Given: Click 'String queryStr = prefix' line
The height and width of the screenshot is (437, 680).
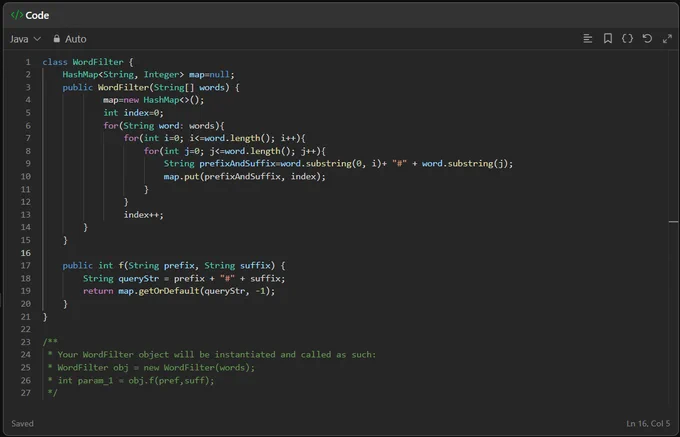Looking at the screenshot, I should pos(184,278).
